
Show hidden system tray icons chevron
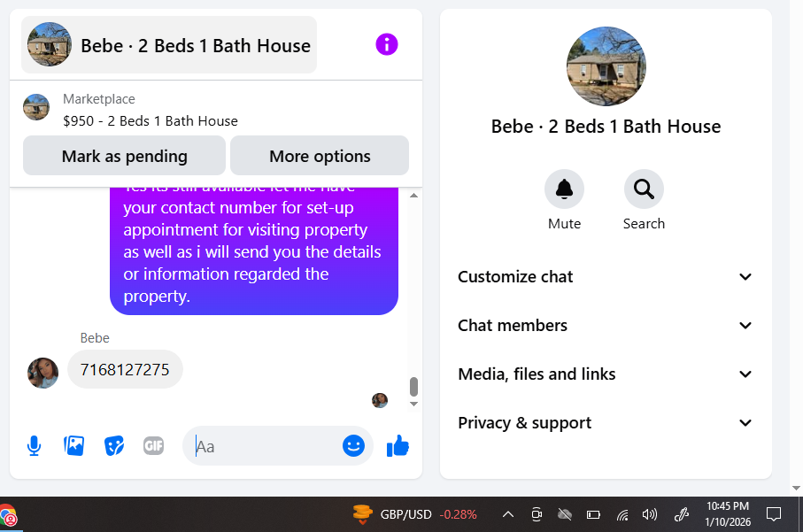[x=508, y=514]
